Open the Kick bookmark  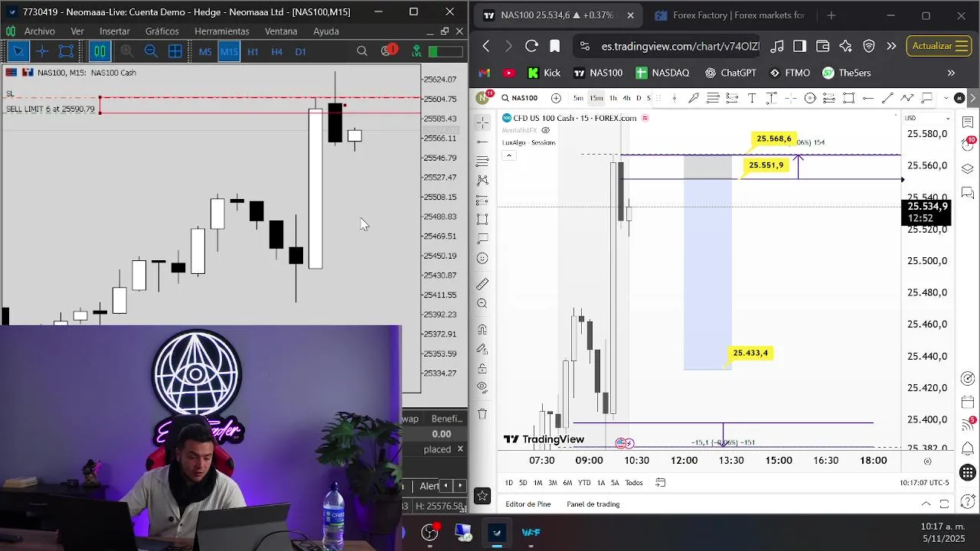(x=544, y=73)
